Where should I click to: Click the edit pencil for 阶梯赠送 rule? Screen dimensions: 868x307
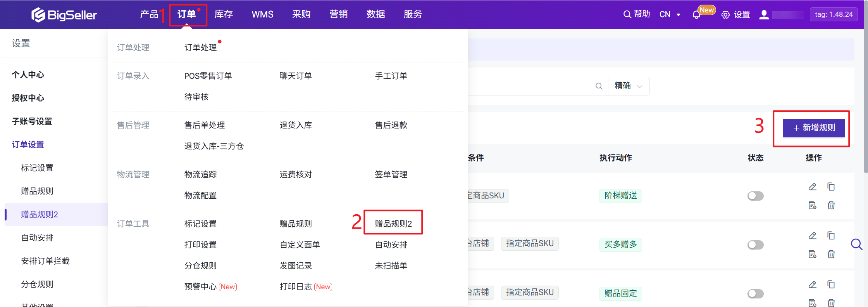click(x=812, y=187)
